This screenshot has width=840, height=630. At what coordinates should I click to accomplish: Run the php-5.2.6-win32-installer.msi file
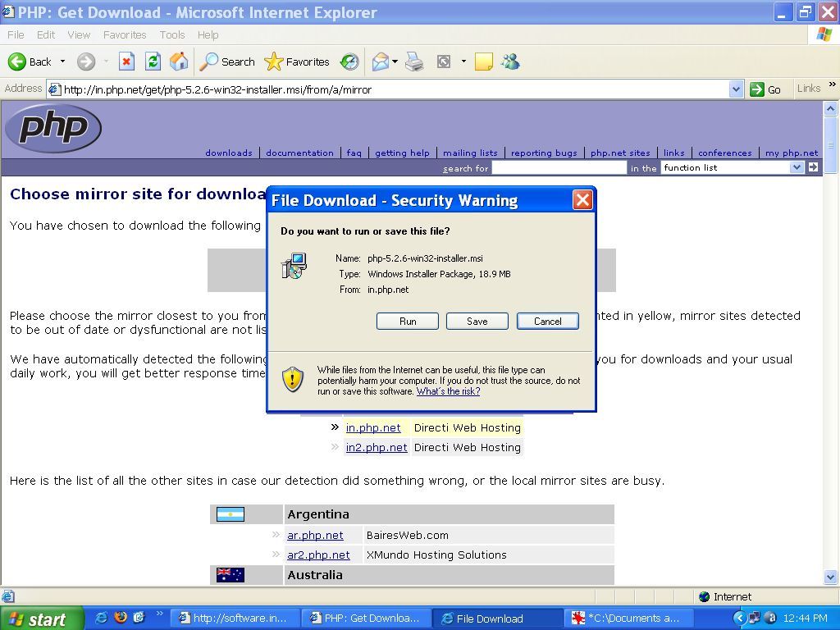[407, 321]
